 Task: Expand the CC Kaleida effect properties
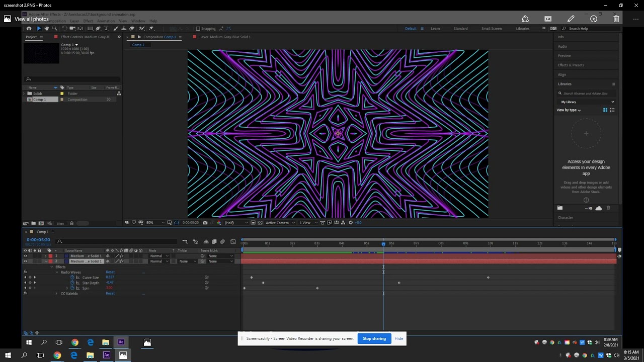(56, 294)
